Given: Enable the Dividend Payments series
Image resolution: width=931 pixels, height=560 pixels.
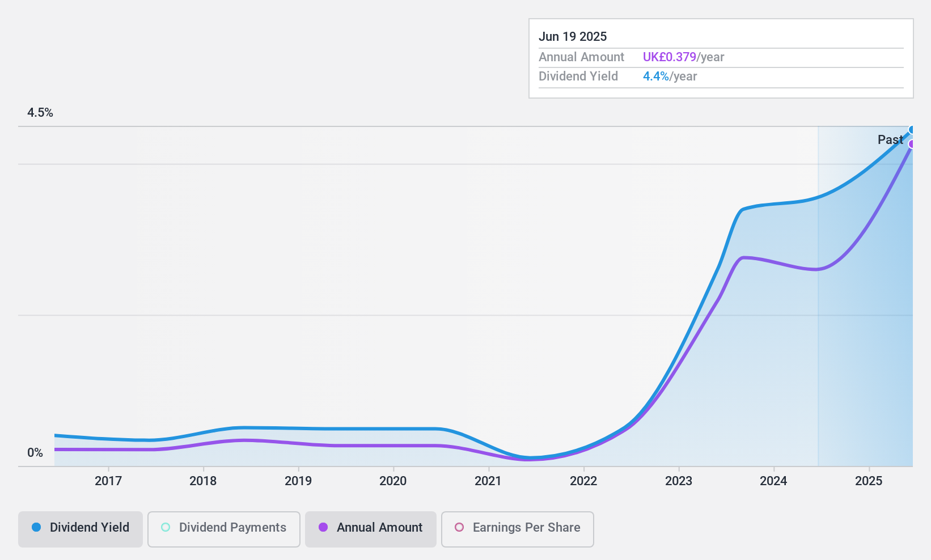Looking at the screenshot, I should (224, 529).
